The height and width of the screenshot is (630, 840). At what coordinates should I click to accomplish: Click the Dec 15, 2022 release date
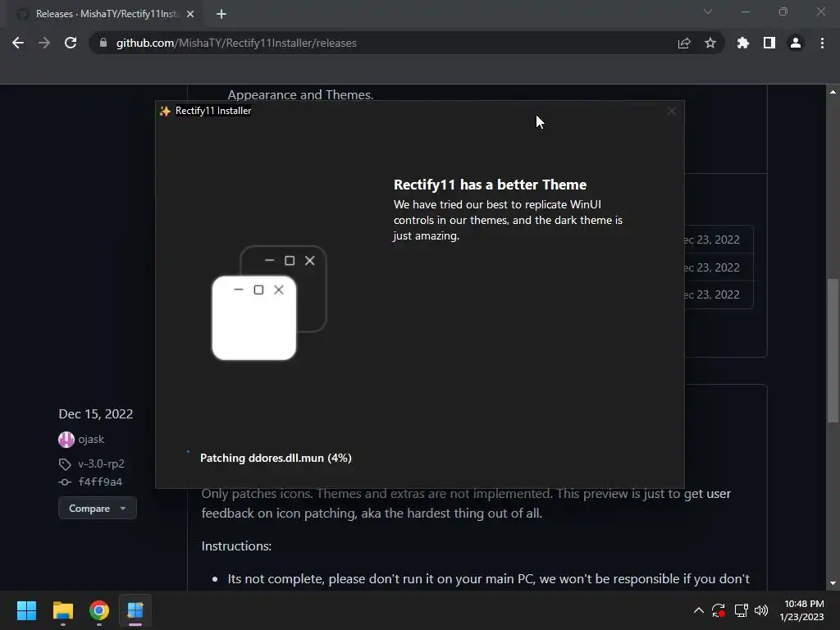pyautogui.click(x=96, y=414)
